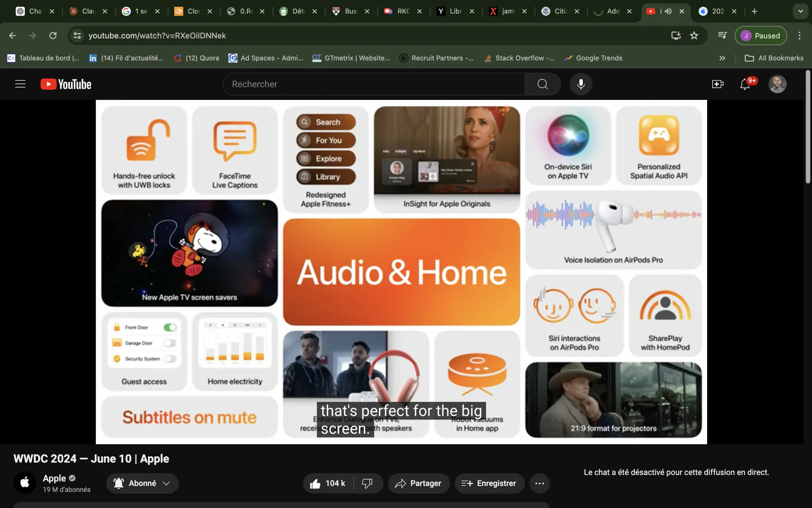Image resolution: width=812 pixels, height=508 pixels.
Task: Close the ChatGPT tab
Action: (52, 11)
